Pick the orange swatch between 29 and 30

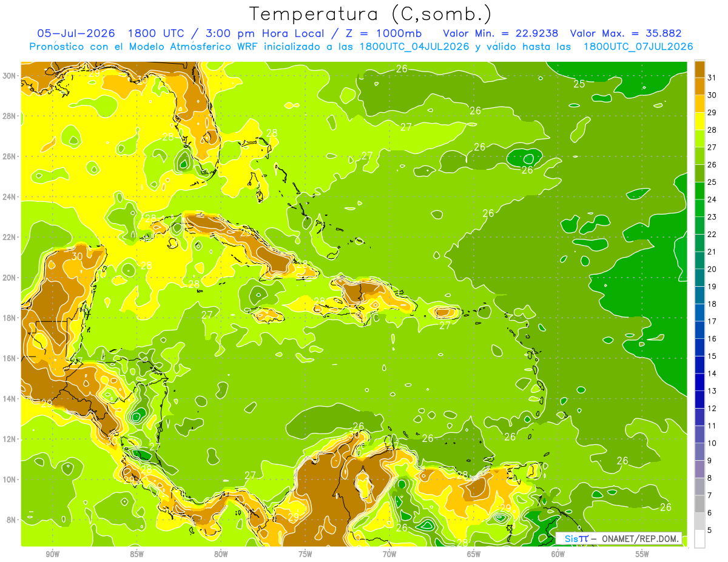point(699,104)
